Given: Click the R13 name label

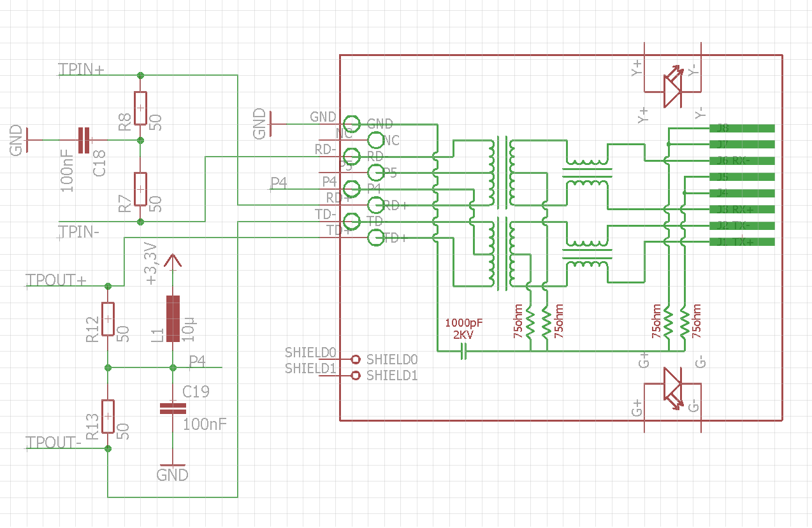Looking at the screenshot, I should tap(92, 425).
